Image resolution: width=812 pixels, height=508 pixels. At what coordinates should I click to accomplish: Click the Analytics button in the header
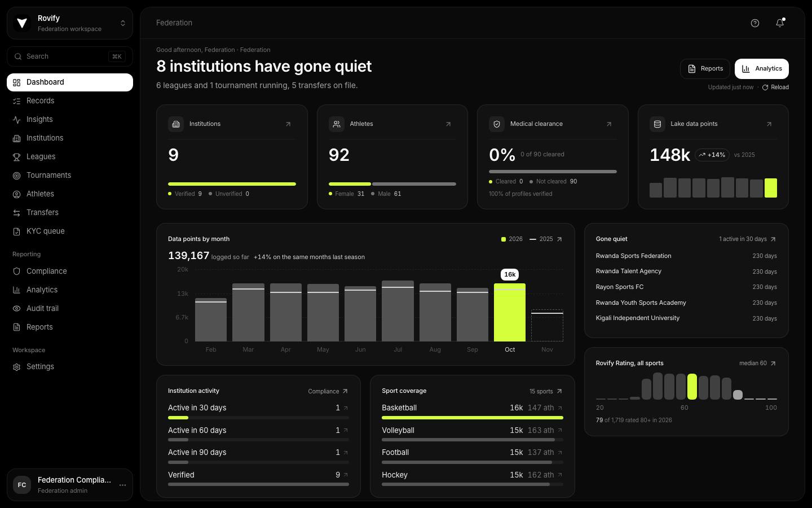[x=762, y=69]
